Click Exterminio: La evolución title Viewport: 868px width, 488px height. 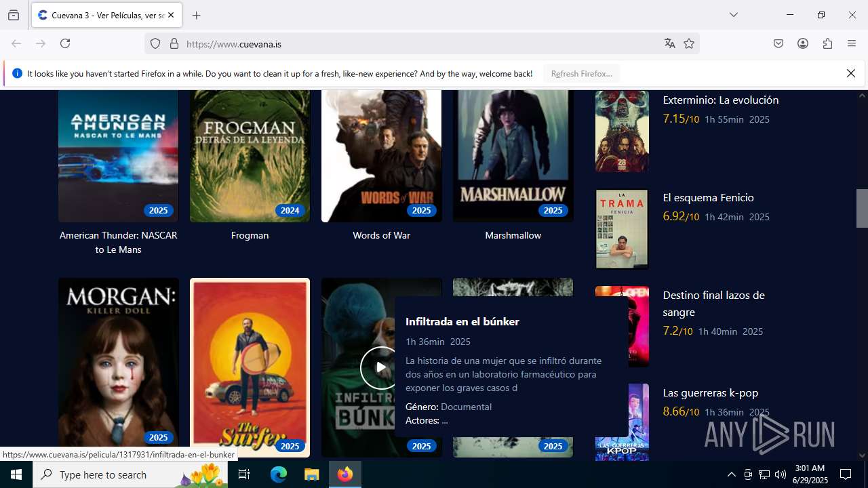click(721, 100)
